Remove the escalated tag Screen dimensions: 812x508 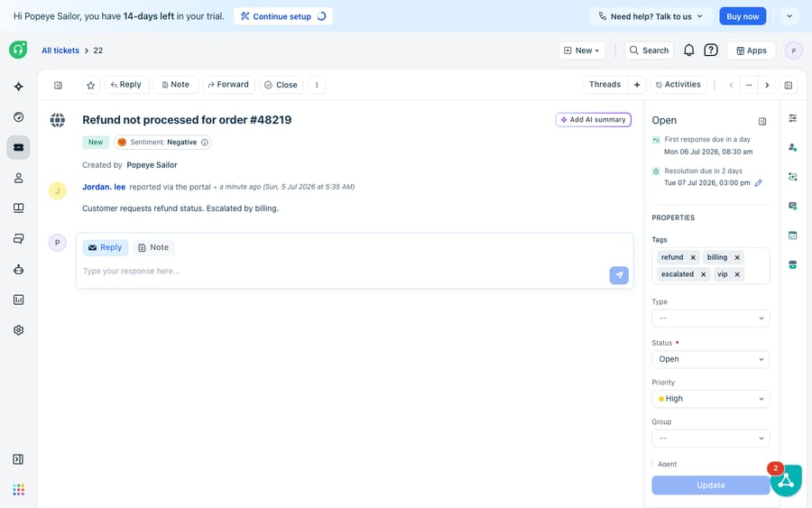tap(703, 274)
